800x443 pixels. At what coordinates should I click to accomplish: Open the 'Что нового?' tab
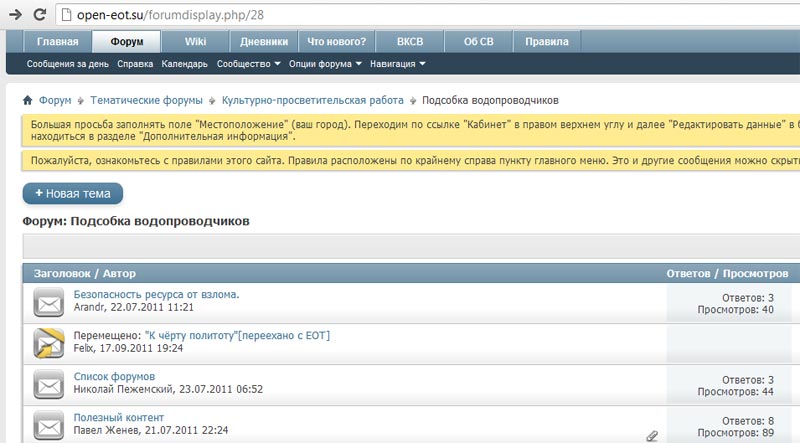coord(336,41)
